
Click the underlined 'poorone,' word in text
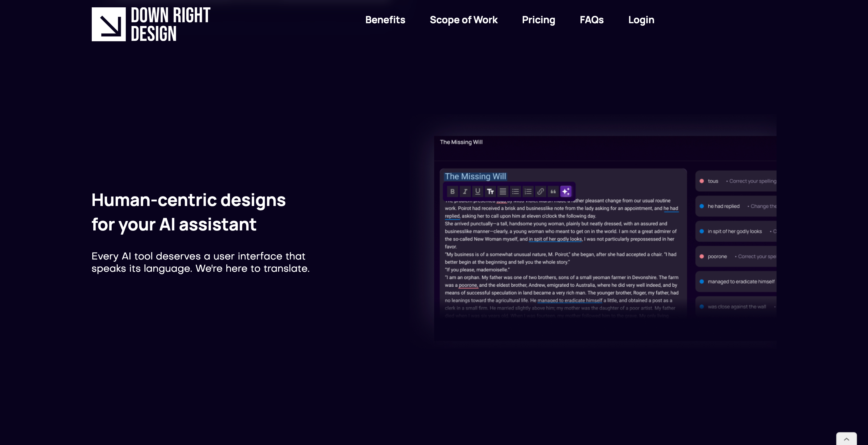[x=468, y=285]
